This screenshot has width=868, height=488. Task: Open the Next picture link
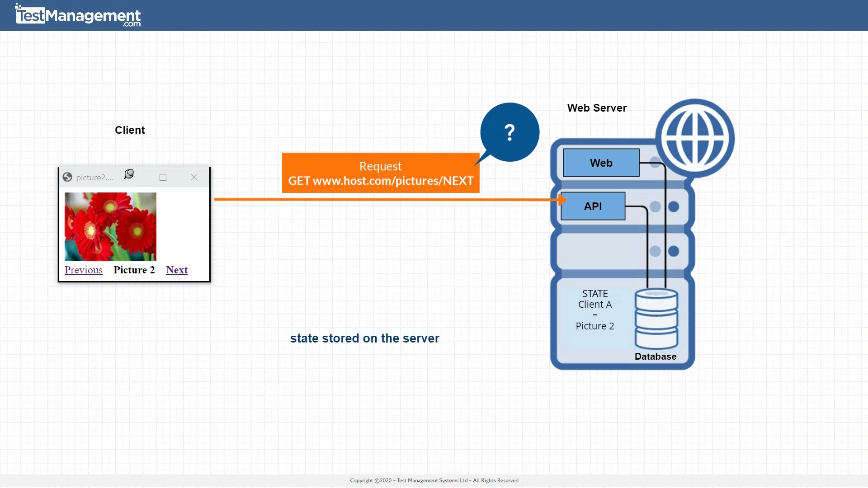[176, 270]
